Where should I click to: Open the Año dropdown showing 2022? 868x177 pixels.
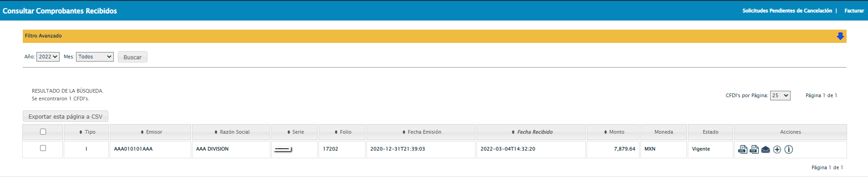48,57
